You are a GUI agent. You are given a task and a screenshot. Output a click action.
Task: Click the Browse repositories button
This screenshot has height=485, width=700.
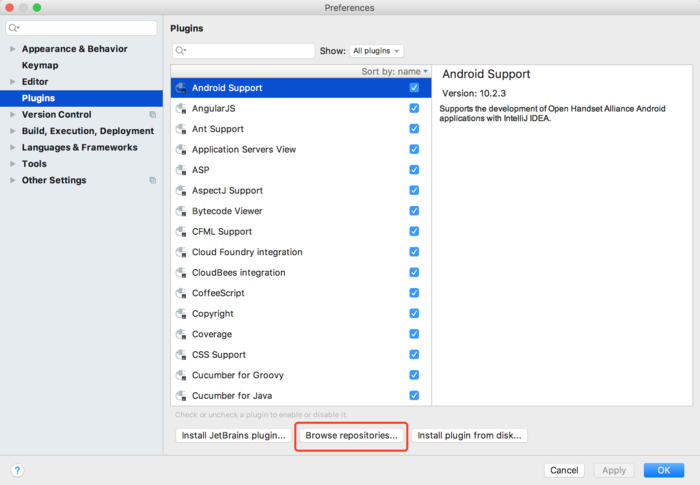(x=351, y=435)
